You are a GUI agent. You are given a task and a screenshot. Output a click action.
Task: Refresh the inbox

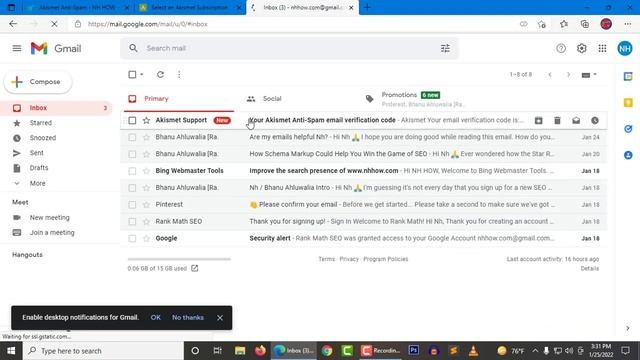pos(160,75)
